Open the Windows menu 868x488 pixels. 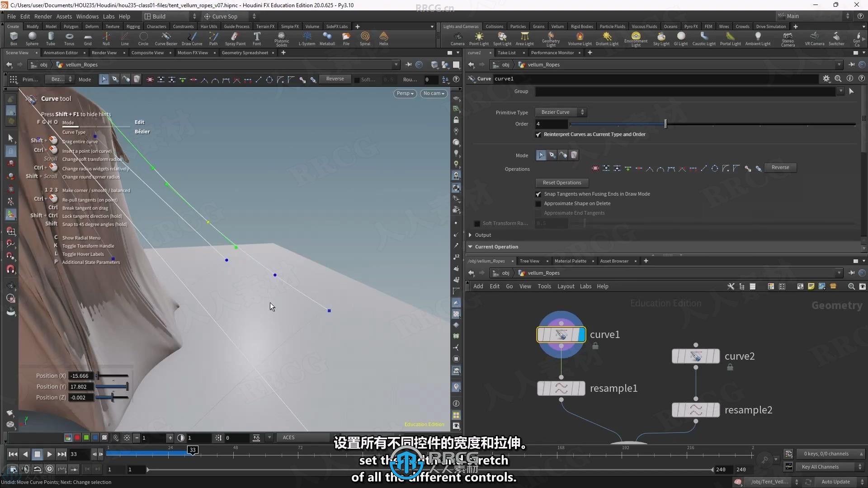[87, 16]
